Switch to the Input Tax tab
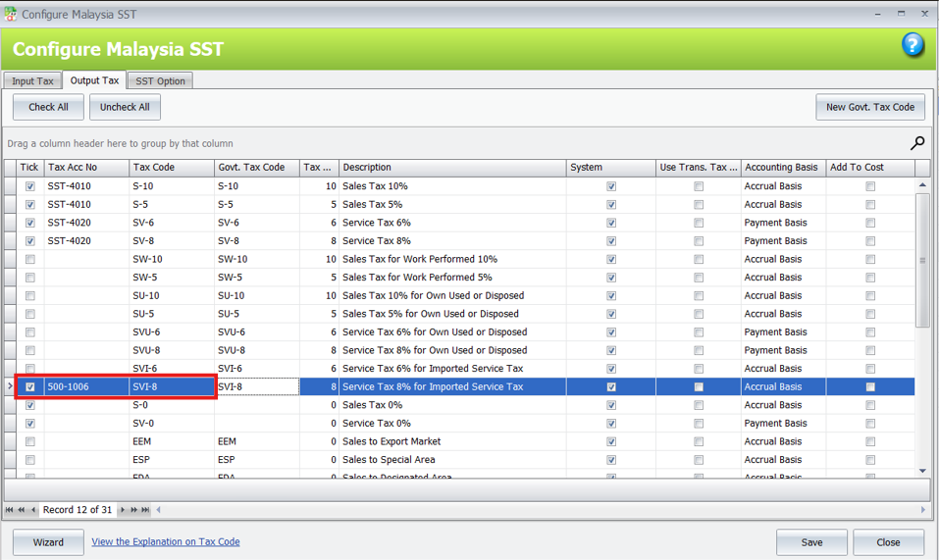The height and width of the screenshot is (560, 939). (32, 80)
